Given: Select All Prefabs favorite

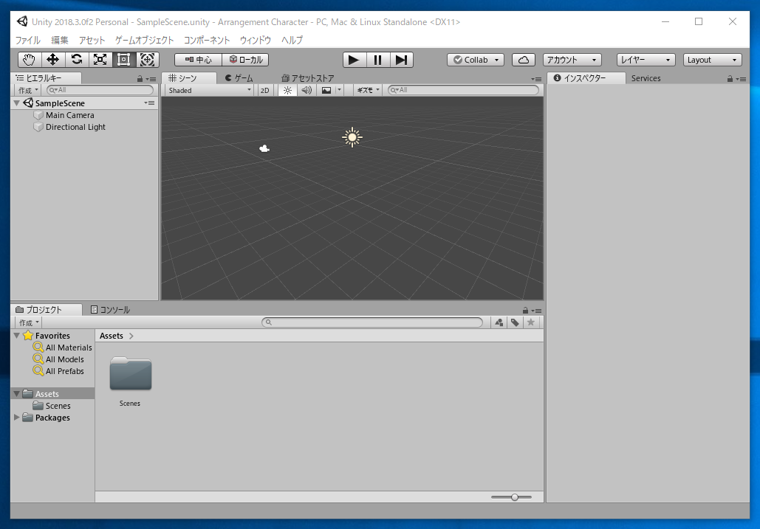Looking at the screenshot, I should 64,371.
